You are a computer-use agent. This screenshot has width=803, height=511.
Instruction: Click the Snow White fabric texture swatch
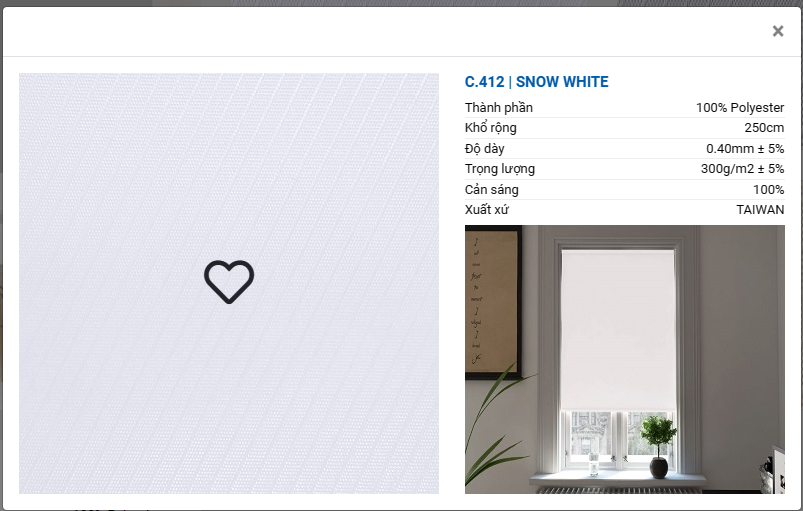point(229,283)
